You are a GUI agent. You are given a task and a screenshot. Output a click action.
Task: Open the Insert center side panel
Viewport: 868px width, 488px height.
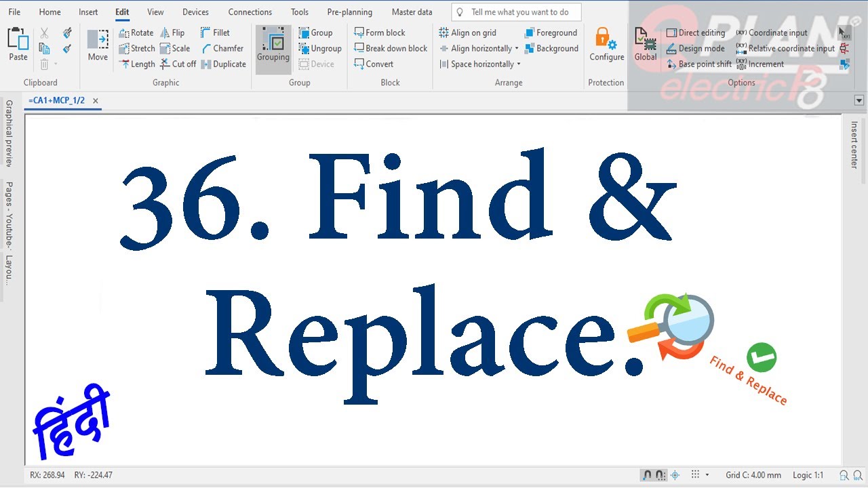(x=854, y=144)
